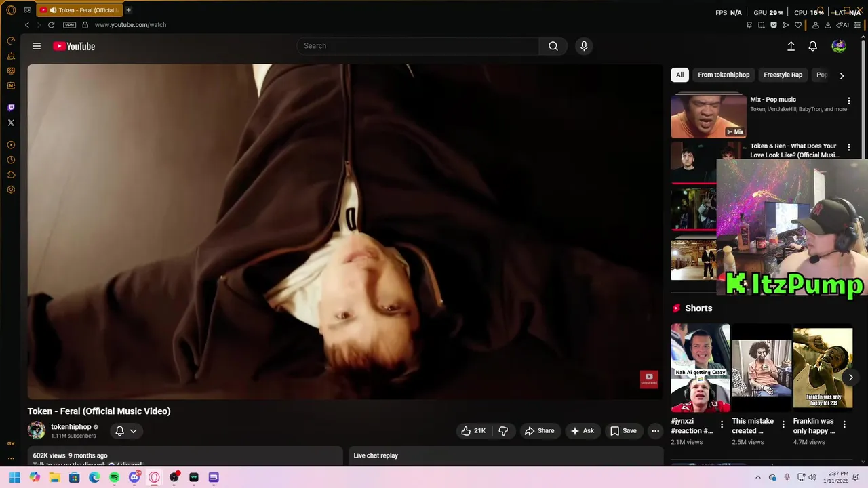The image size is (868, 488).
Task: Open the YouTube guide hamburger menu
Action: pyautogui.click(x=37, y=46)
